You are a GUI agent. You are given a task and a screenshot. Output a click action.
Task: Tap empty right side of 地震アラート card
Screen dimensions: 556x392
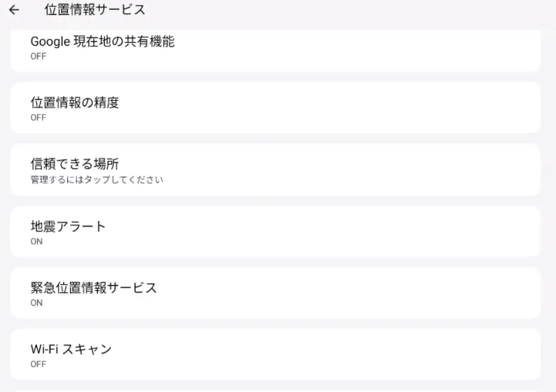click(423, 232)
